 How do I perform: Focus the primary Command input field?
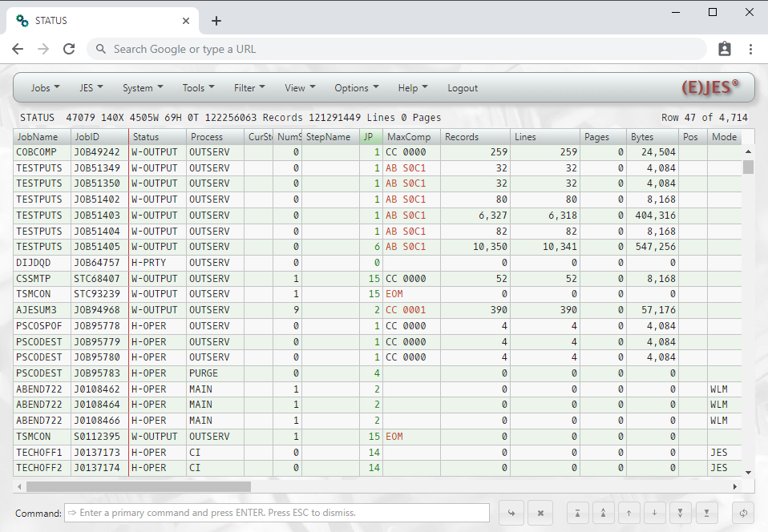[x=277, y=513]
